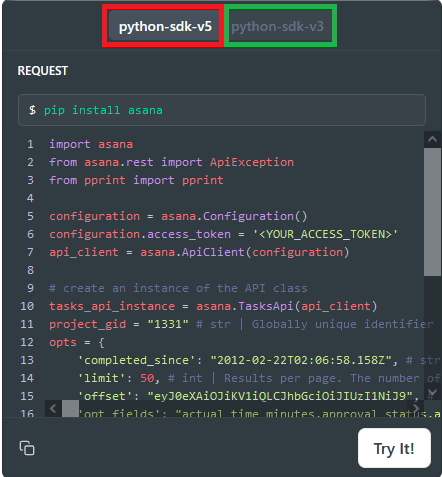The height and width of the screenshot is (477, 442).
Task: Click the horizontal scroll right arrow
Action: pyautogui.click(x=416, y=408)
